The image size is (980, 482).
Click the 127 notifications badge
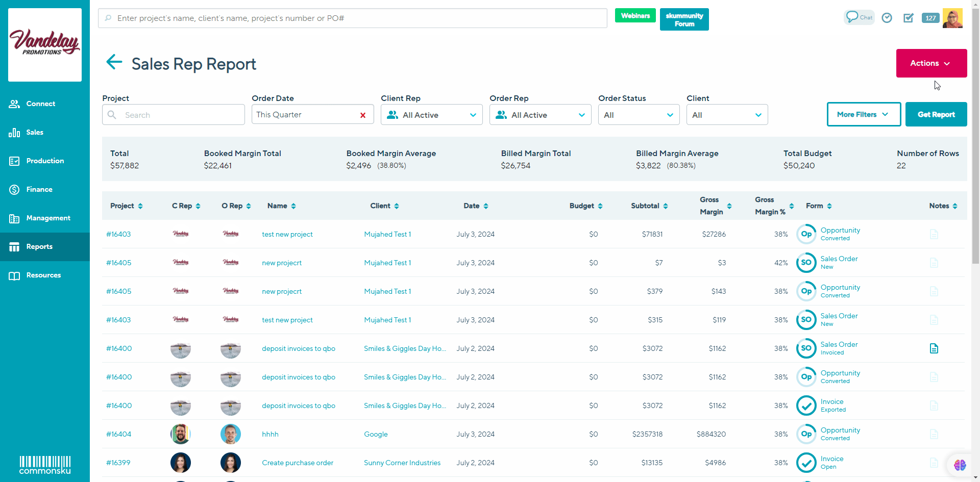pos(930,18)
